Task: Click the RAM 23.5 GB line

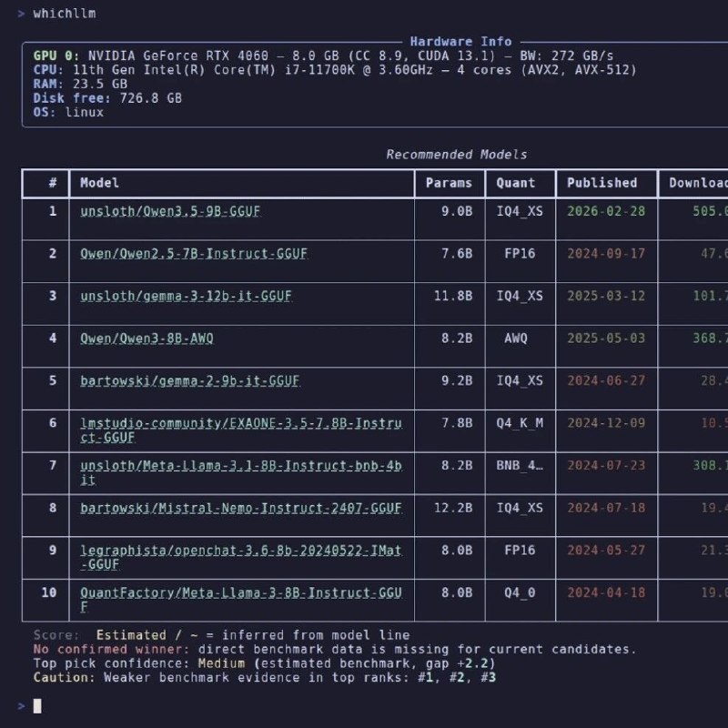Action: 80,84
